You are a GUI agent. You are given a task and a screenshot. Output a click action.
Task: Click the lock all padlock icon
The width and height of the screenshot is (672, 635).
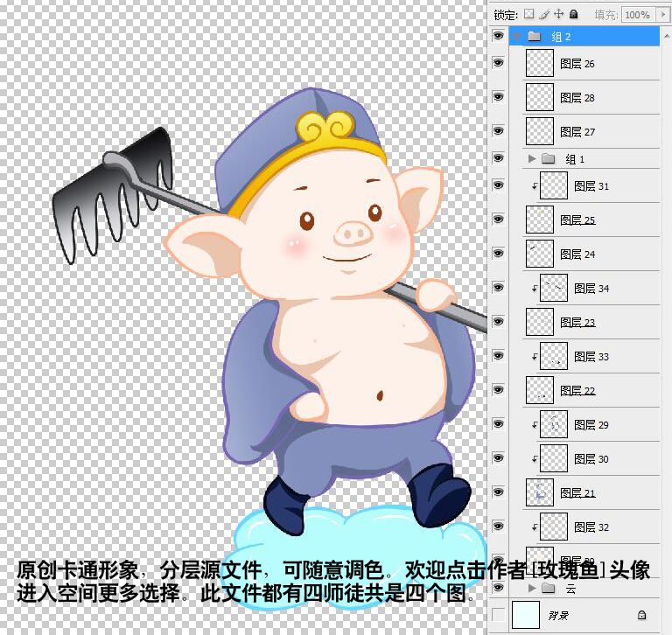[x=573, y=14]
